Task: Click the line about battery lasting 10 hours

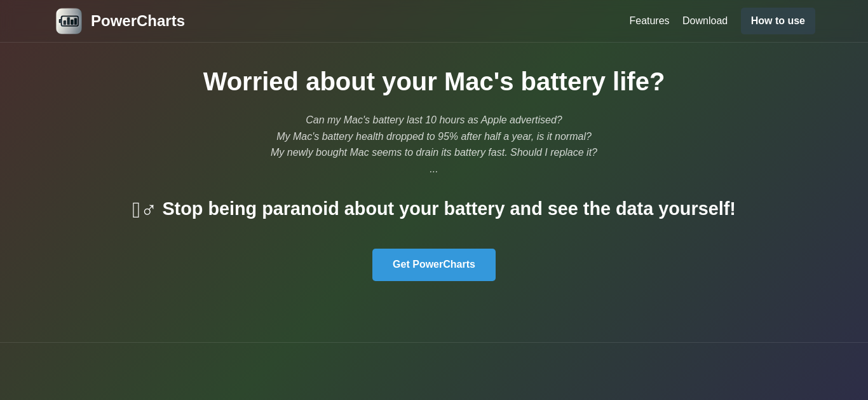Action: pyautogui.click(x=434, y=120)
